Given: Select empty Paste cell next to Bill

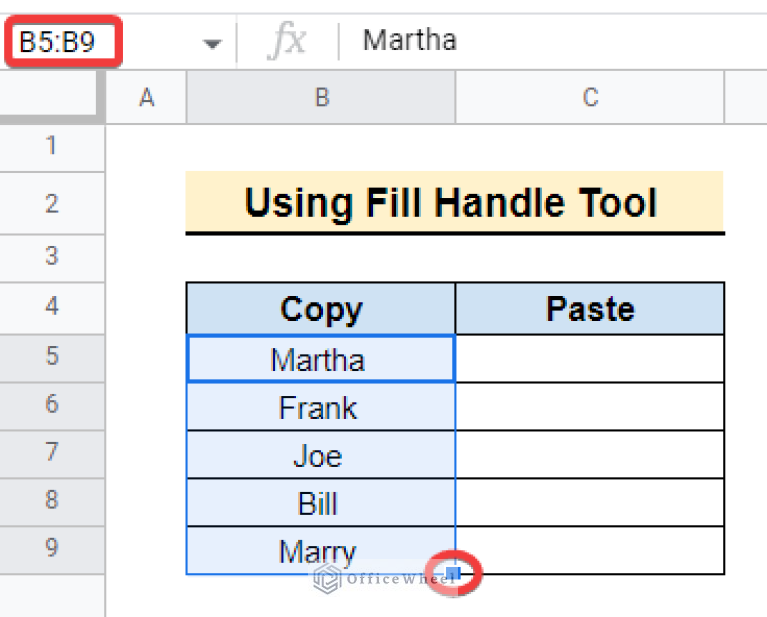Looking at the screenshot, I should click(x=590, y=503).
